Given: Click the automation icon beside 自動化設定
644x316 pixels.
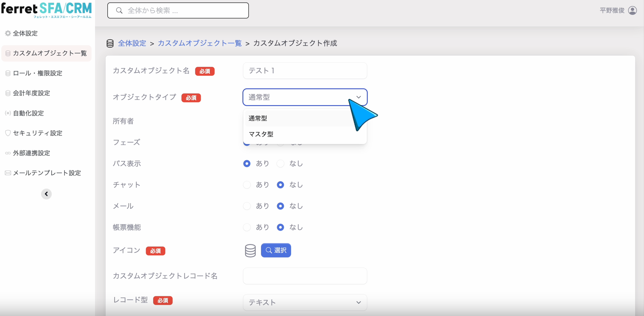Looking at the screenshot, I should point(8,113).
